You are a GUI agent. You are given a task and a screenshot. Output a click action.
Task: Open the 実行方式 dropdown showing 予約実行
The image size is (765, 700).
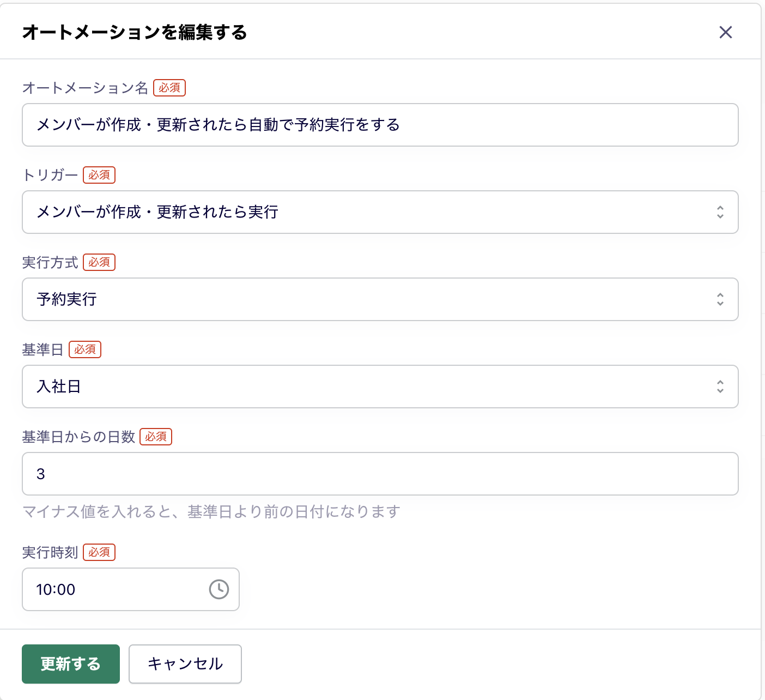coord(380,299)
